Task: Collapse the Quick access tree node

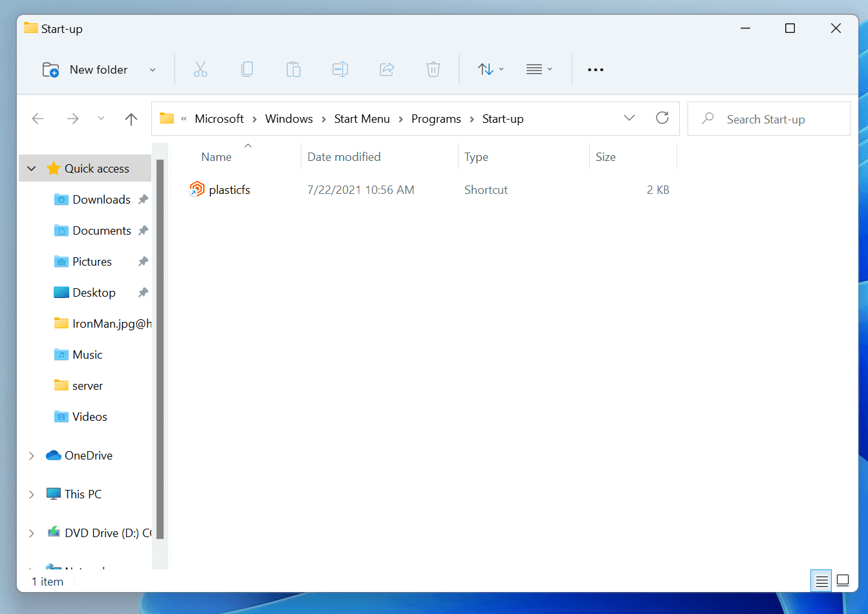Action: (x=32, y=169)
